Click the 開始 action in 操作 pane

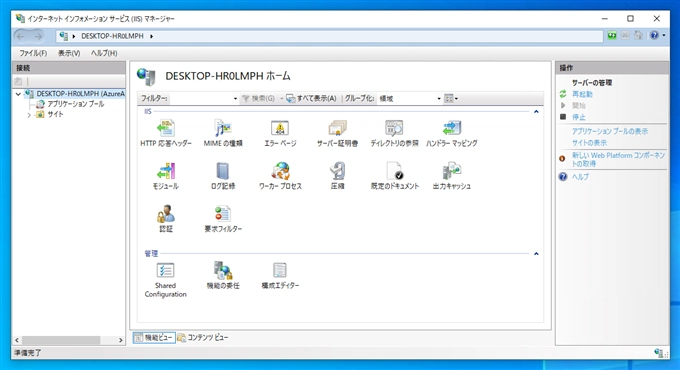click(579, 105)
